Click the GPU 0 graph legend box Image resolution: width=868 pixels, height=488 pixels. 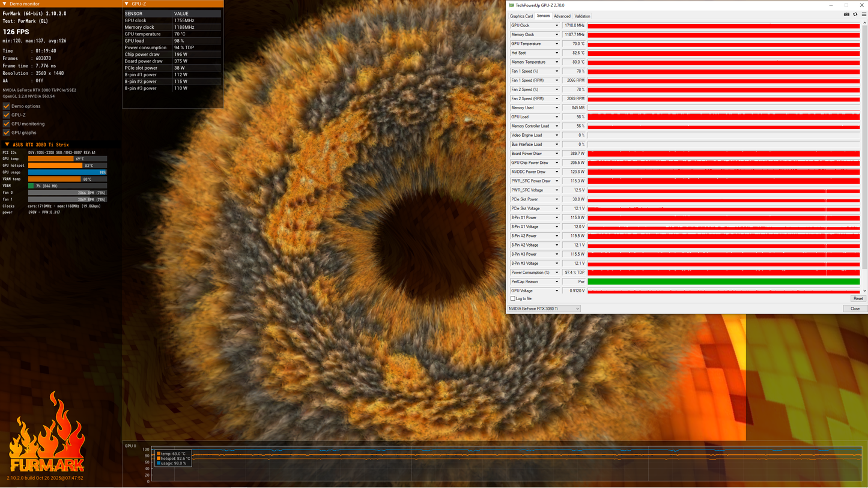173,459
